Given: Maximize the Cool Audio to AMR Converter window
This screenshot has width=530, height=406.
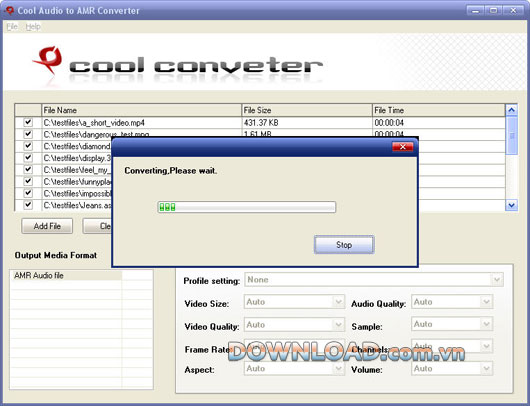Looking at the screenshot, I should (494, 10).
